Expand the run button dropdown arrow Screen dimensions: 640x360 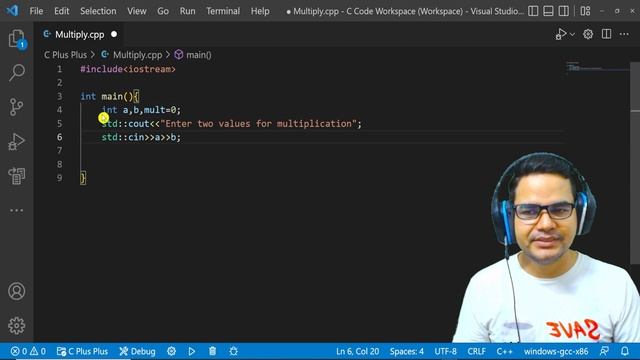point(572,35)
